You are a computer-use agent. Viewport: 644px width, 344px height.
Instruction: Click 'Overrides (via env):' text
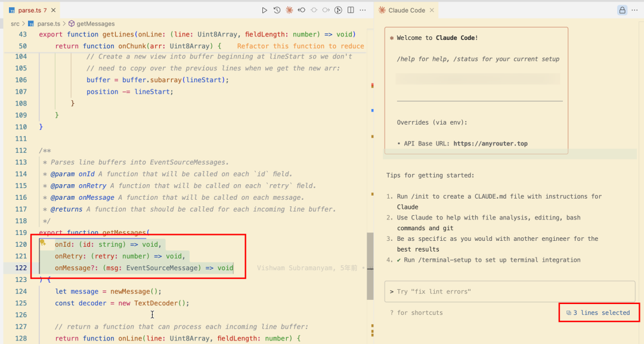432,122
